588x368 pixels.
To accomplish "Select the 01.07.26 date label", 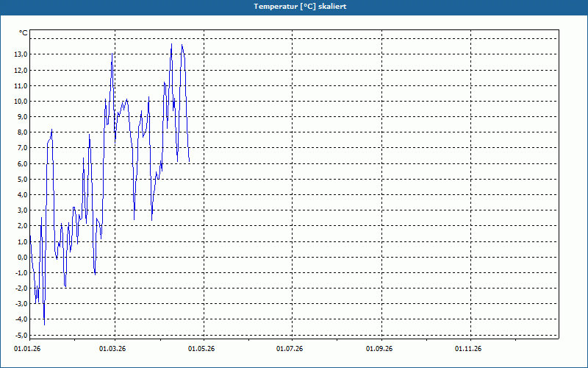I will pos(290,349).
